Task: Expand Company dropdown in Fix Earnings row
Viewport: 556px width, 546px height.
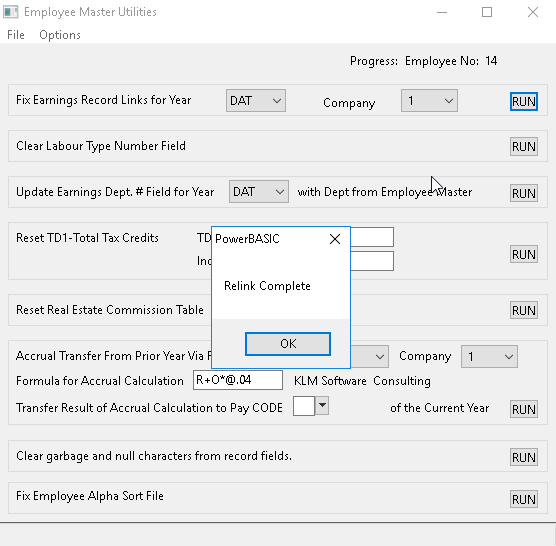Action: (x=429, y=101)
